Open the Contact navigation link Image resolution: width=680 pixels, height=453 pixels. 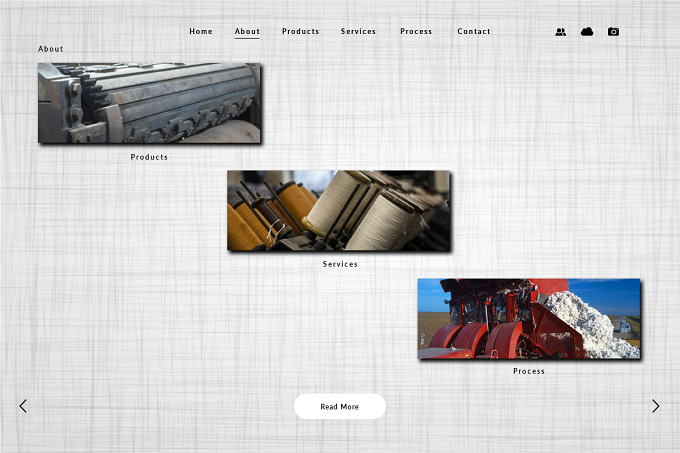click(474, 31)
